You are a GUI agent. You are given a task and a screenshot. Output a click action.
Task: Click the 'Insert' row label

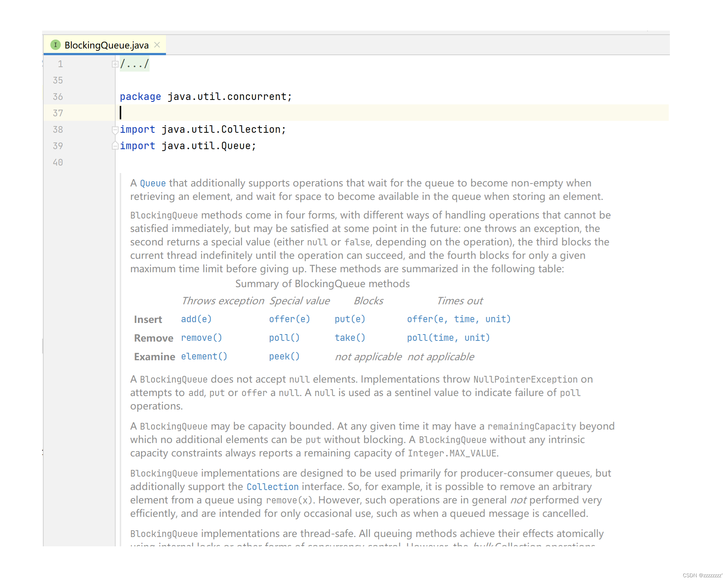(x=148, y=320)
